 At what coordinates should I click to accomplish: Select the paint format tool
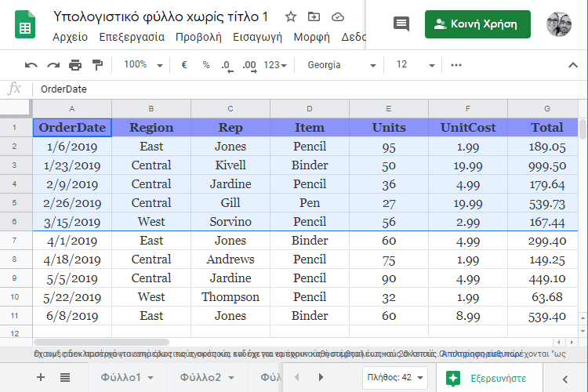(x=97, y=65)
